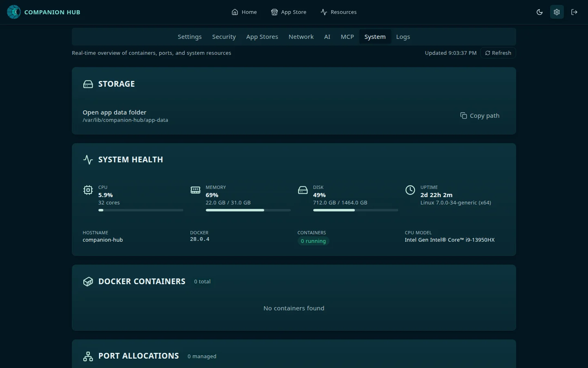Click the uptime value '2d 22h 2m'
Screen dimensions: 588x368
(x=437, y=195)
